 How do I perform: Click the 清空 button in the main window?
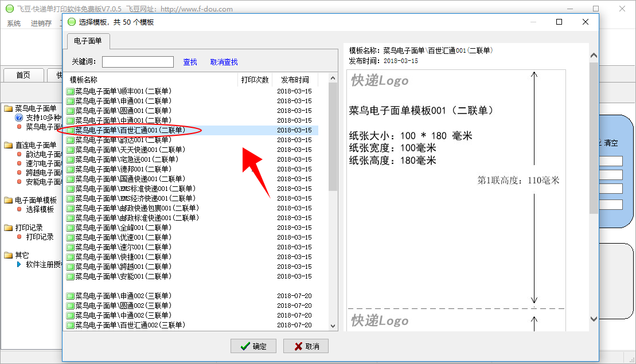click(611, 143)
